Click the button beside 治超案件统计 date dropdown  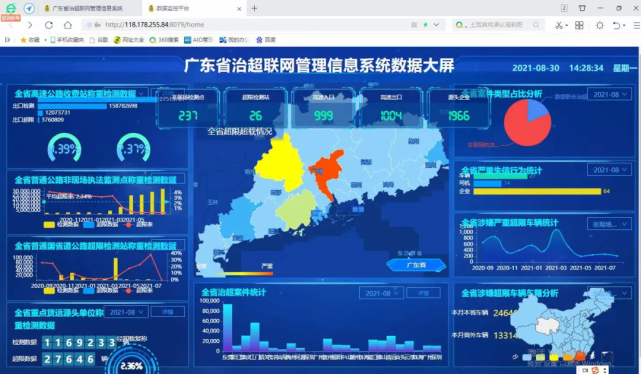click(x=424, y=293)
